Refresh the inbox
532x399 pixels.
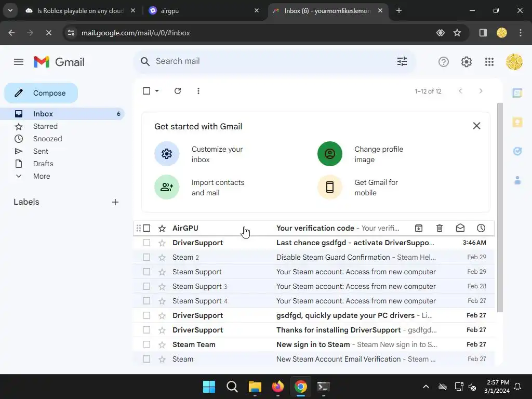[178, 91]
